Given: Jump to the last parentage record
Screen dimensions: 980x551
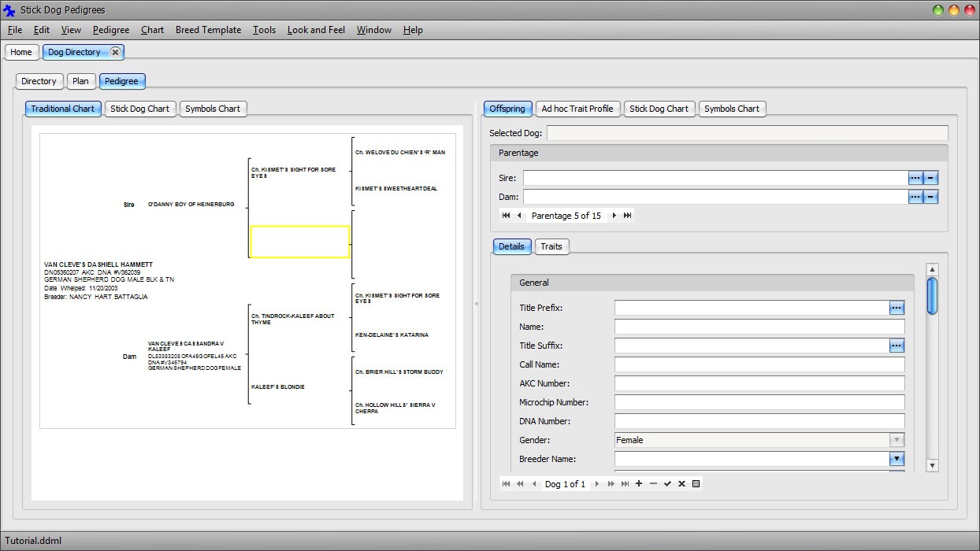Looking at the screenshot, I should tap(628, 216).
